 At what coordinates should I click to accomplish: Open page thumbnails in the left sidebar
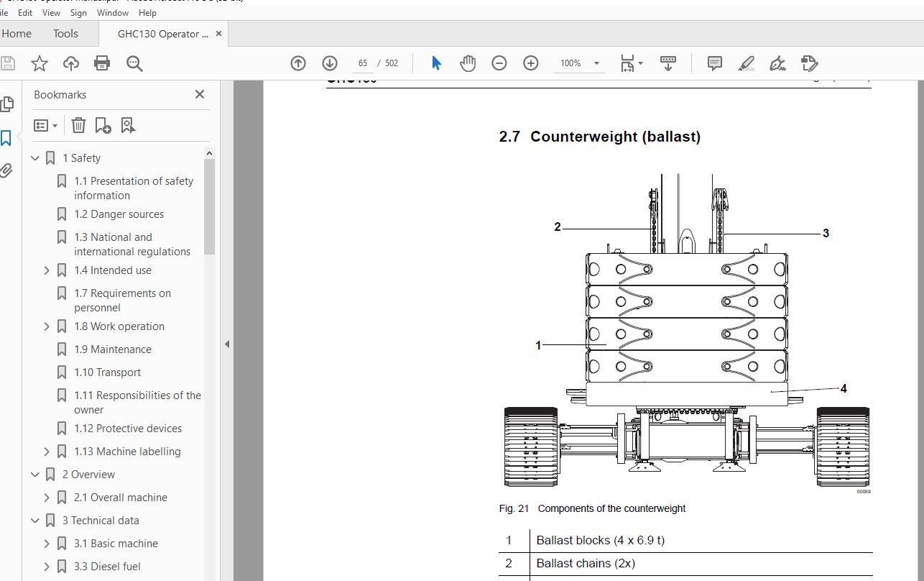[x=6, y=104]
